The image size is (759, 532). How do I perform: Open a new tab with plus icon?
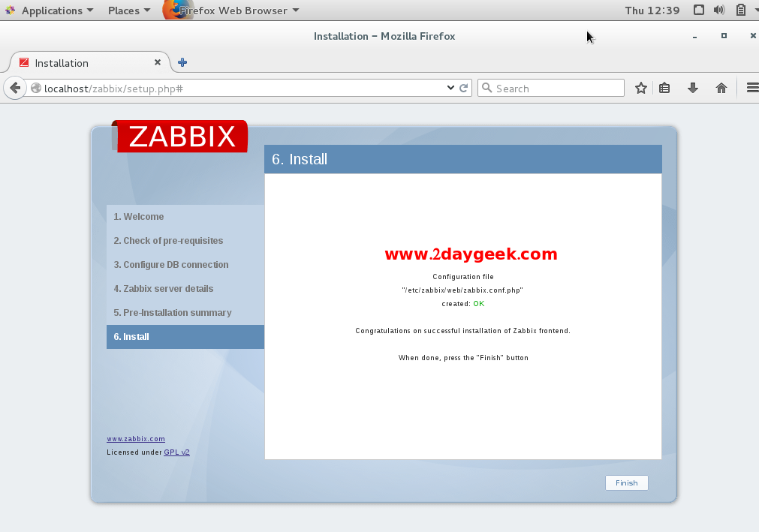[182, 62]
